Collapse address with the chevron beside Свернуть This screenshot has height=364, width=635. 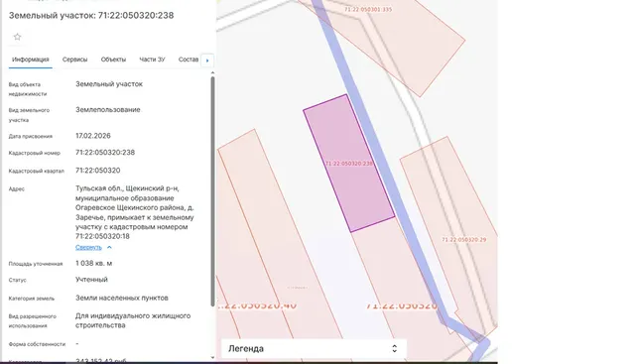(109, 247)
